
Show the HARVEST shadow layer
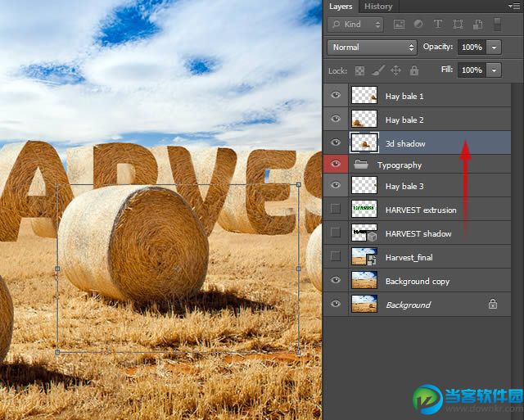coord(336,233)
